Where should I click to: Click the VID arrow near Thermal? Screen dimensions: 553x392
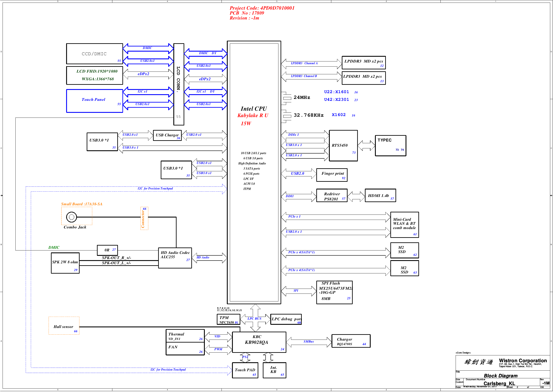[x=218, y=337]
